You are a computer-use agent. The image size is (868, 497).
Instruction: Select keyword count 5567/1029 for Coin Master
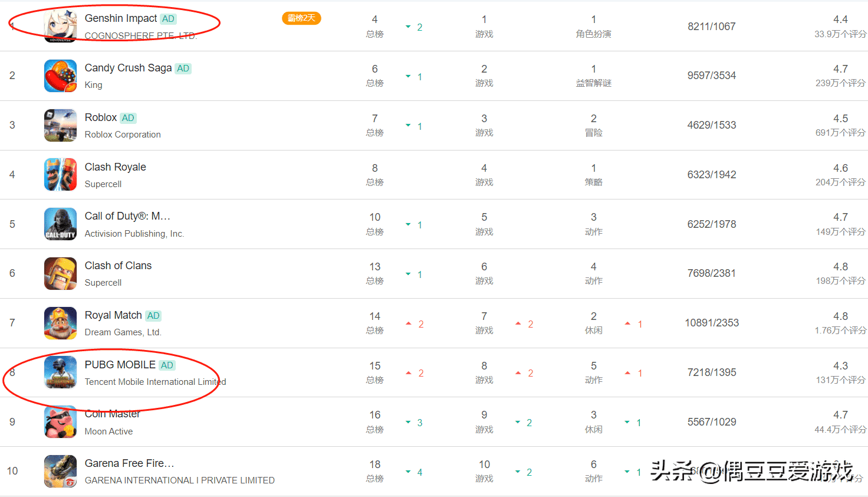coord(712,422)
